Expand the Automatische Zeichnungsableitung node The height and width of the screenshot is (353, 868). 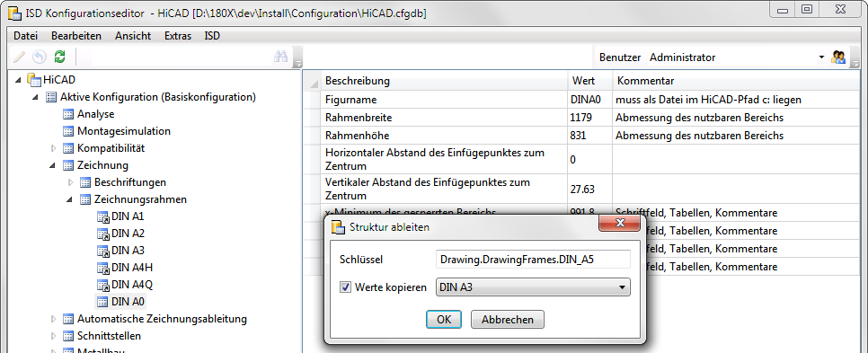(53, 319)
